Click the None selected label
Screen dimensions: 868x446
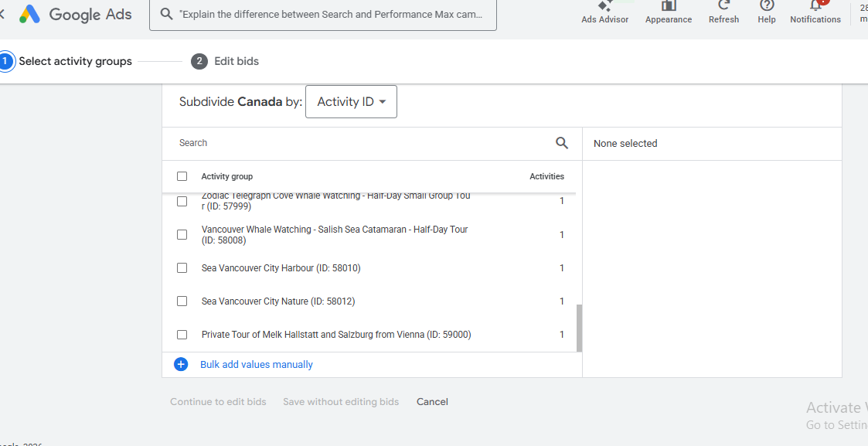[625, 143]
